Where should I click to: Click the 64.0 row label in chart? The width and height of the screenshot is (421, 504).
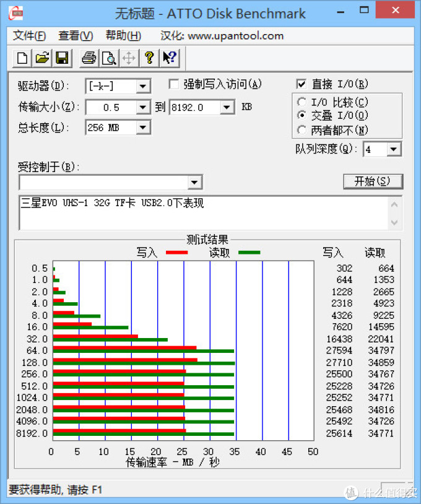[37, 350]
